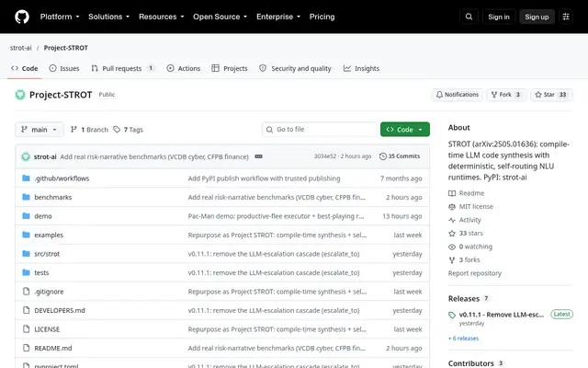
Task: Open the demo folder name
Action: coord(43,216)
